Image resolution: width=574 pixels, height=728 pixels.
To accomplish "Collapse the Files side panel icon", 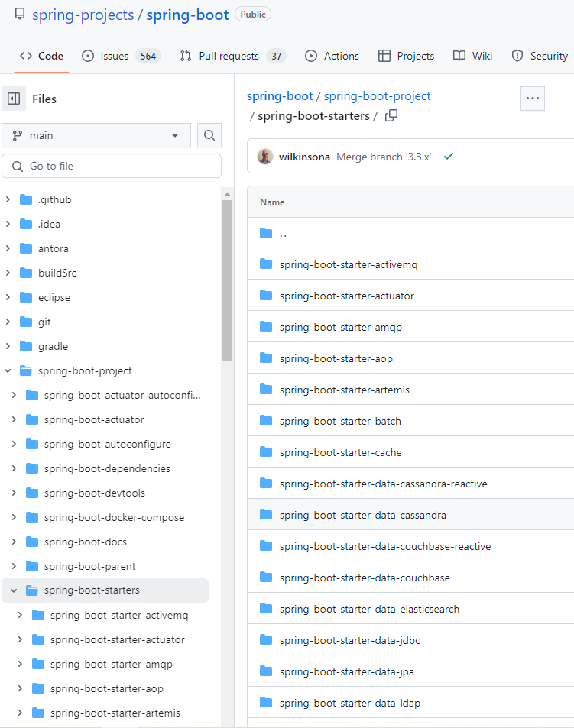I will pos(14,99).
